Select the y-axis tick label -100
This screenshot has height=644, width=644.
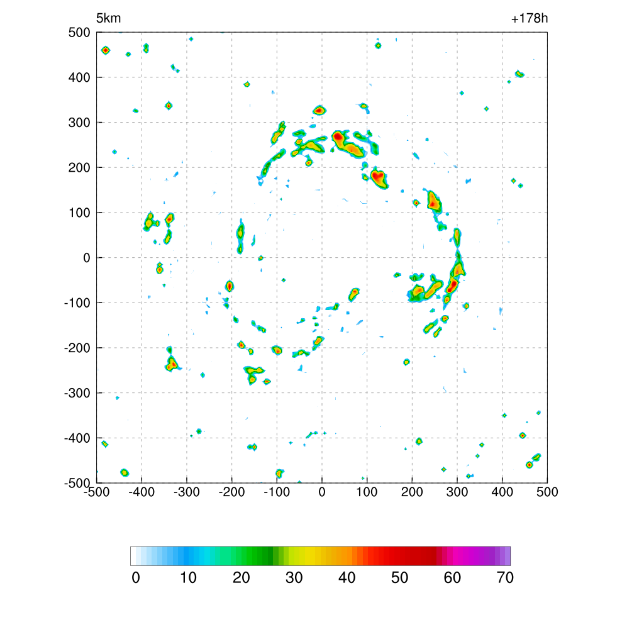pos(77,303)
